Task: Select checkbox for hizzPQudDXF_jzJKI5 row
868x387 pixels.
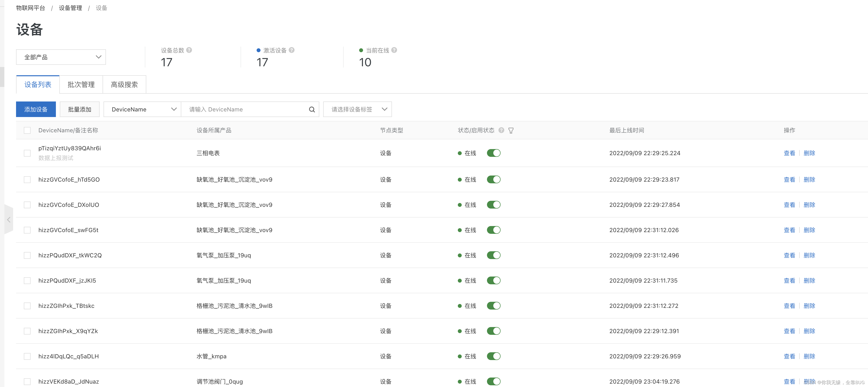Action: pos(27,281)
